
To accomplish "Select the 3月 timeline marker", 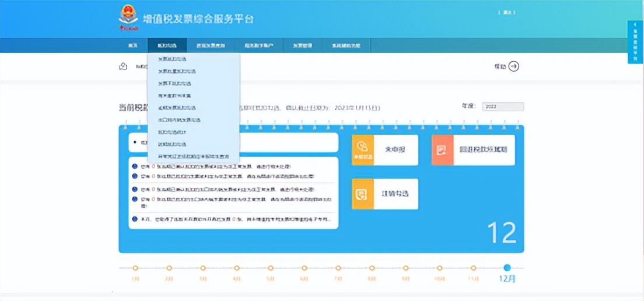I will coord(203,268).
